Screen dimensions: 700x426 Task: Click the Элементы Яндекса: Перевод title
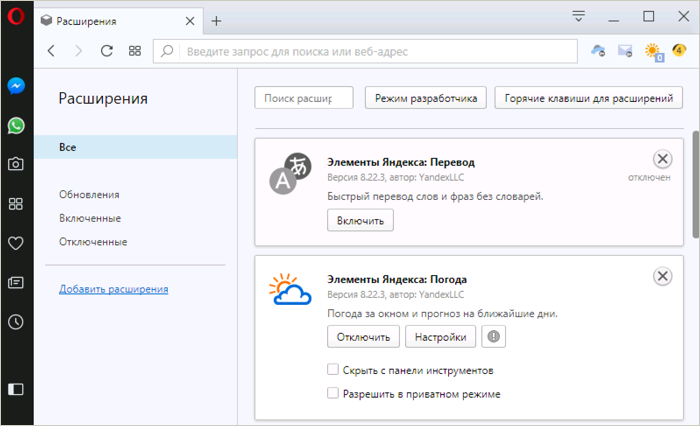401,162
